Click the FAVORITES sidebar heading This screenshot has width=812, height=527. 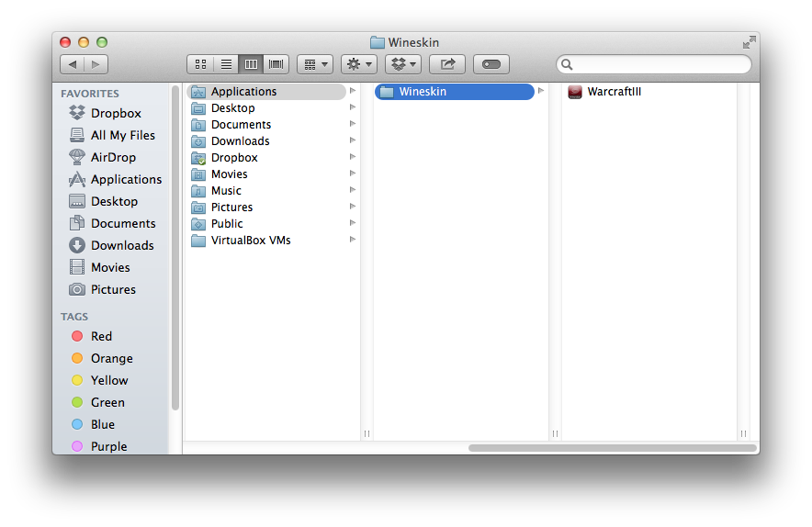click(x=90, y=94)
